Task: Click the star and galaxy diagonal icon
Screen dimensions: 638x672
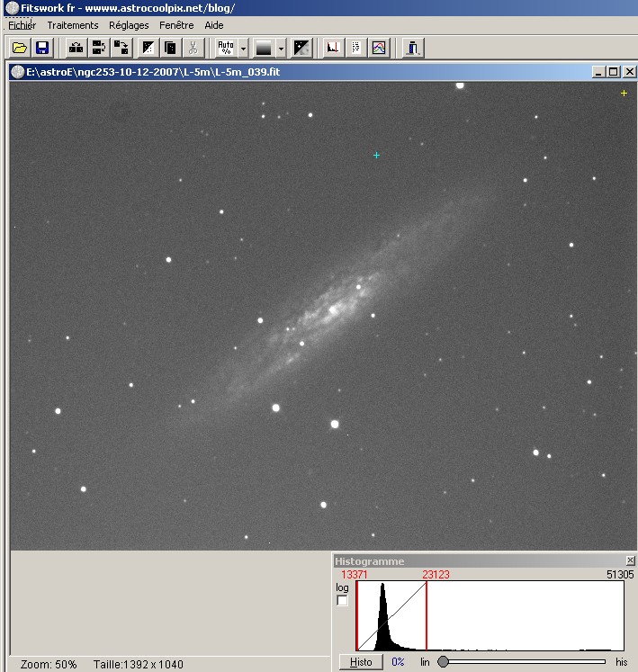Action: point(301,48)
